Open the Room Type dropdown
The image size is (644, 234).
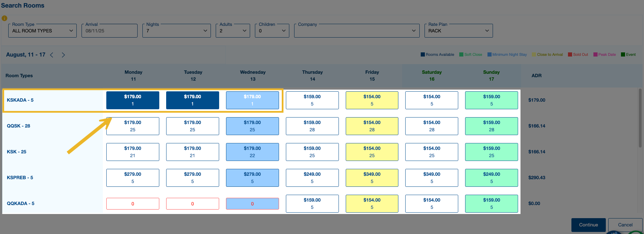pos(42,31)
